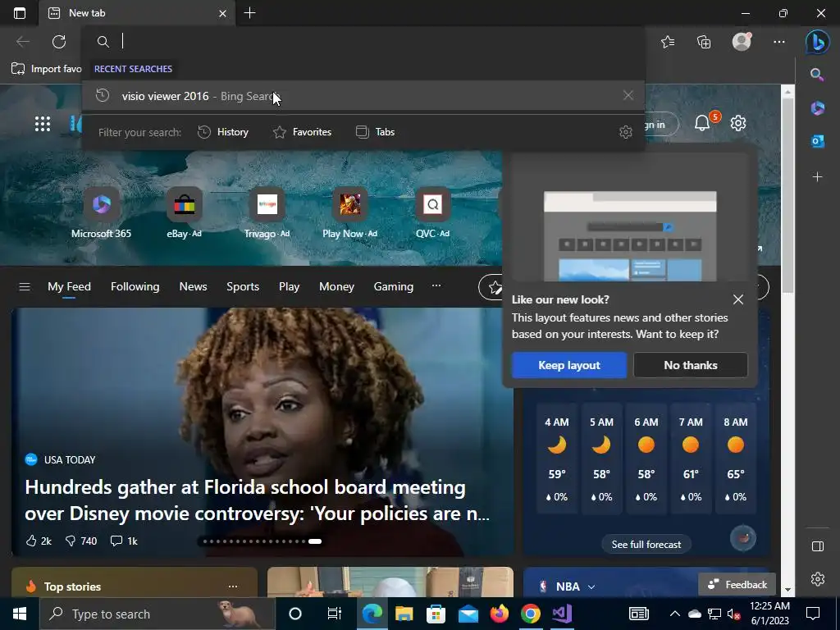This screenshot has width=840, height=630.
Task: Open the Florida school board headline
Action: pyautogui.click(x=257, y=500)
